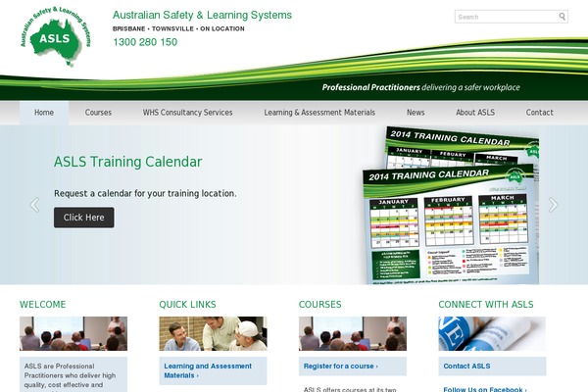Click the COURSES section heading

319,304
